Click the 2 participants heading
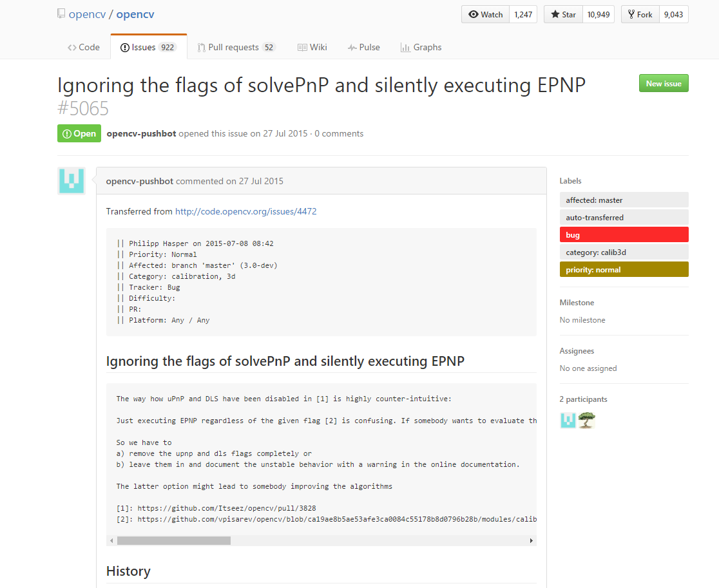Viewport: 719px width, 588px height. pos(583,399)
